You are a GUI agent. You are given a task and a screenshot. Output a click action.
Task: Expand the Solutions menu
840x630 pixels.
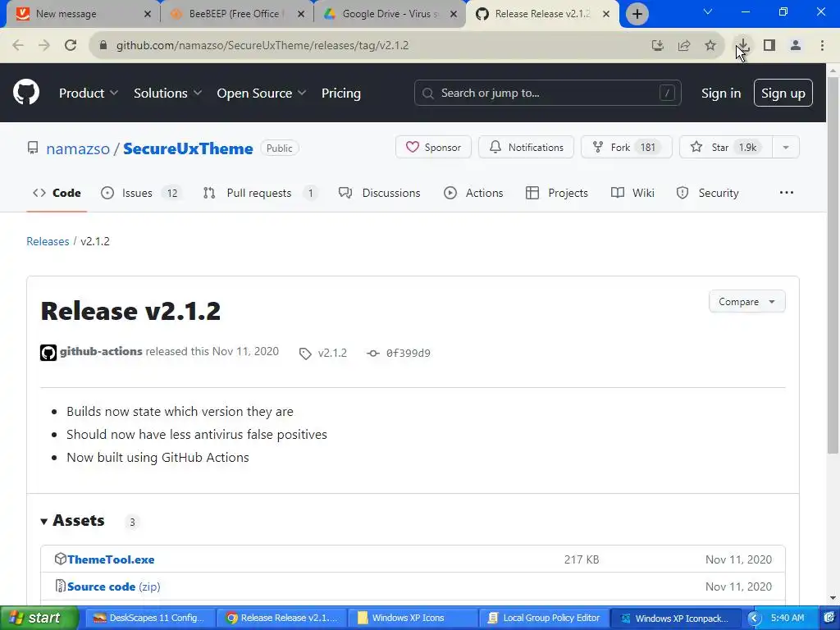(x=167, y=94)
